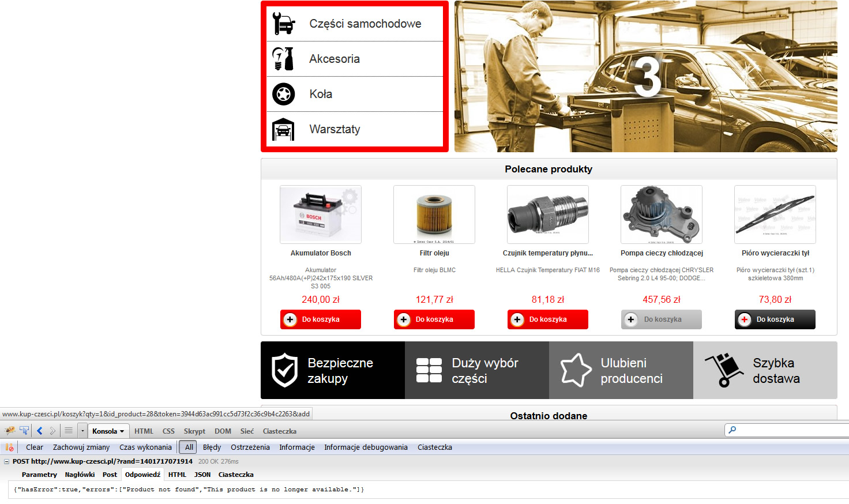The height and width of the screenshot is (504, 849).
Task: Show the Nagłówki tab of the request
Action: pos(80,475)
